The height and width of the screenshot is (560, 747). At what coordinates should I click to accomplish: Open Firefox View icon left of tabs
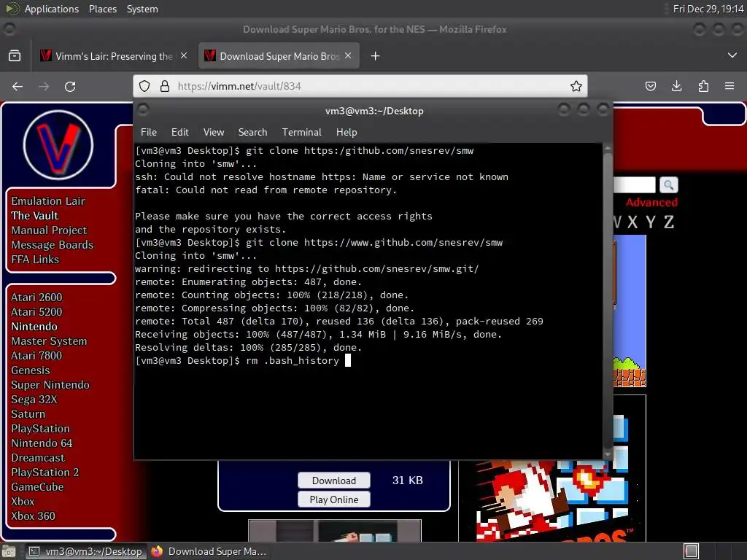pos(15,55)
